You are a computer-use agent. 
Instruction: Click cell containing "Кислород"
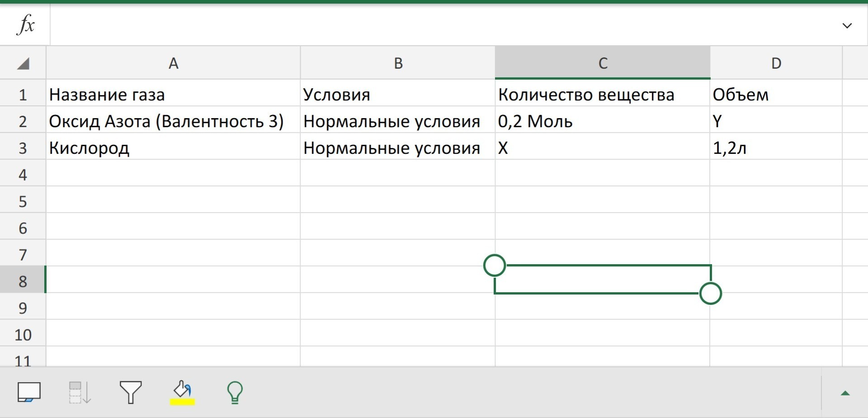pyautogui.click(x=173, y=148)
